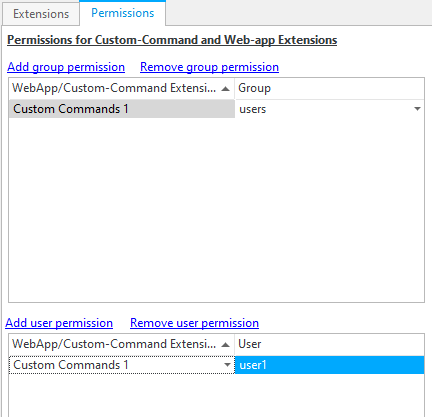Click the Group column header
This screenshot has width=432, height=417.
point(329,88)
